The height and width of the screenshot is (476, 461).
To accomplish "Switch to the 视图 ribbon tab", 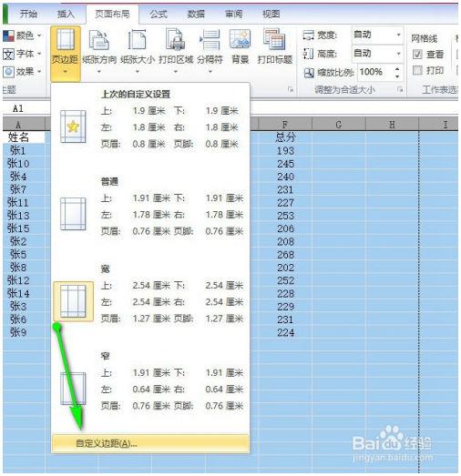I will click(x=271, y=14).
